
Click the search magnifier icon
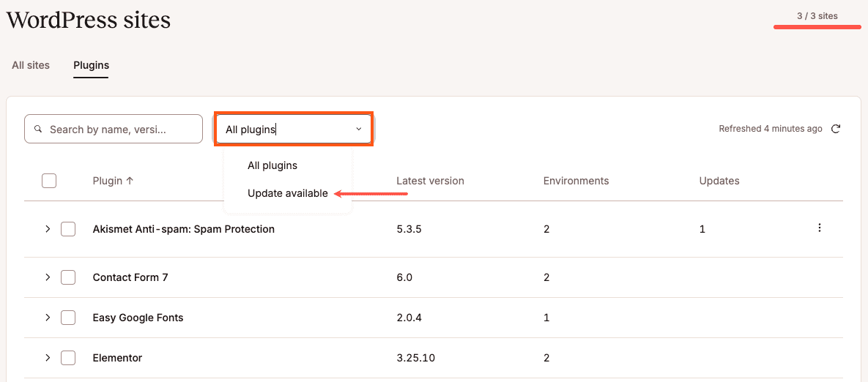tap(38, 129)
